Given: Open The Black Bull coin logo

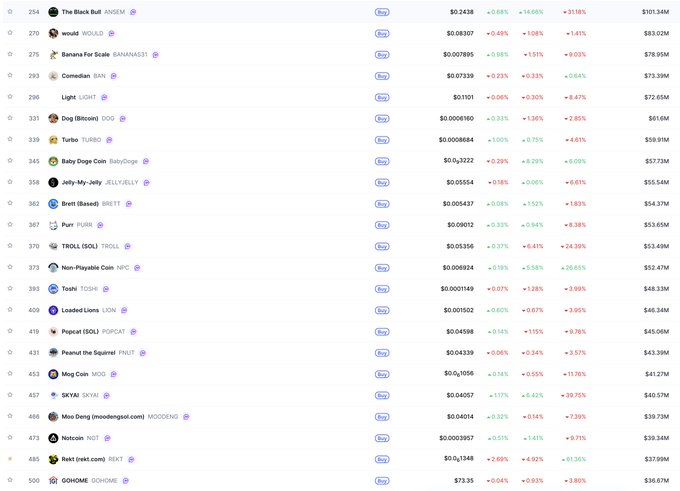Looking at the screenshot, I should (53, 12).
